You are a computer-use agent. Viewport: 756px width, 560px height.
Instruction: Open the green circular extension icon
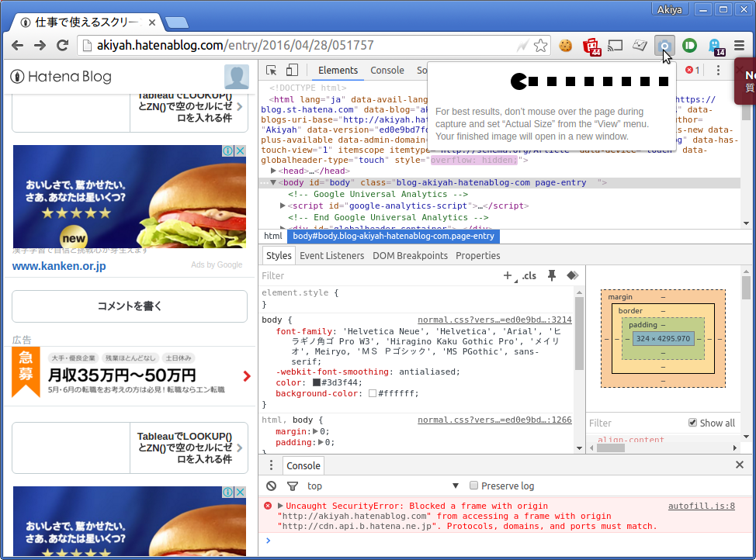(x=689, y=45)
